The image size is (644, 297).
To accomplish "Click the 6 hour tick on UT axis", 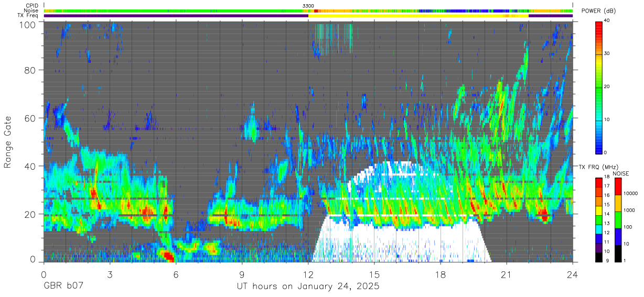I will (176, 274).
